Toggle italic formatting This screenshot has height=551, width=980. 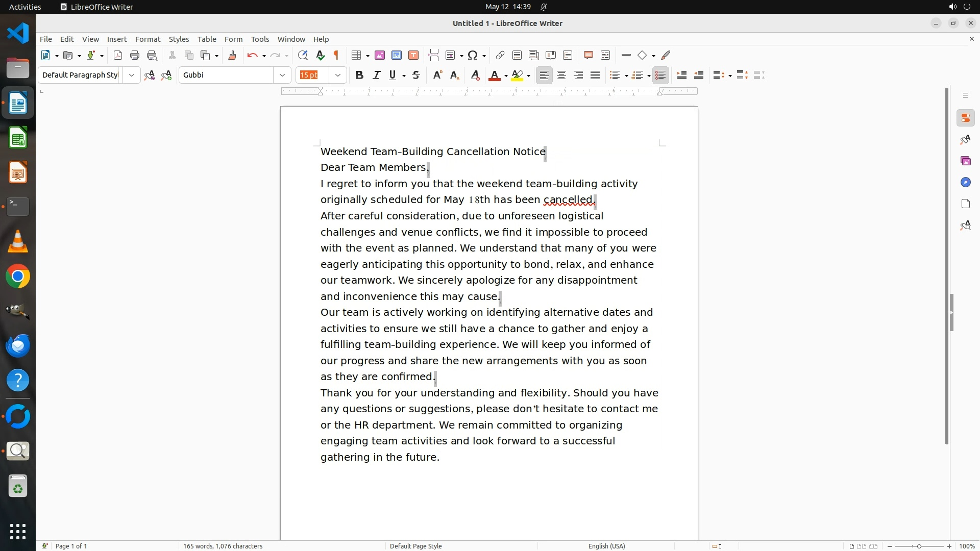(x=376, y=76)
